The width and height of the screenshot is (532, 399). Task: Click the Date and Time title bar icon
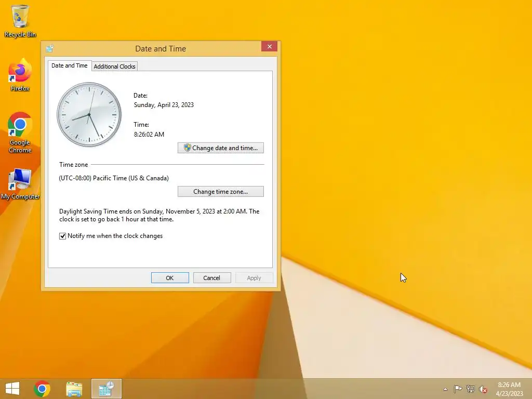(50, 48)
